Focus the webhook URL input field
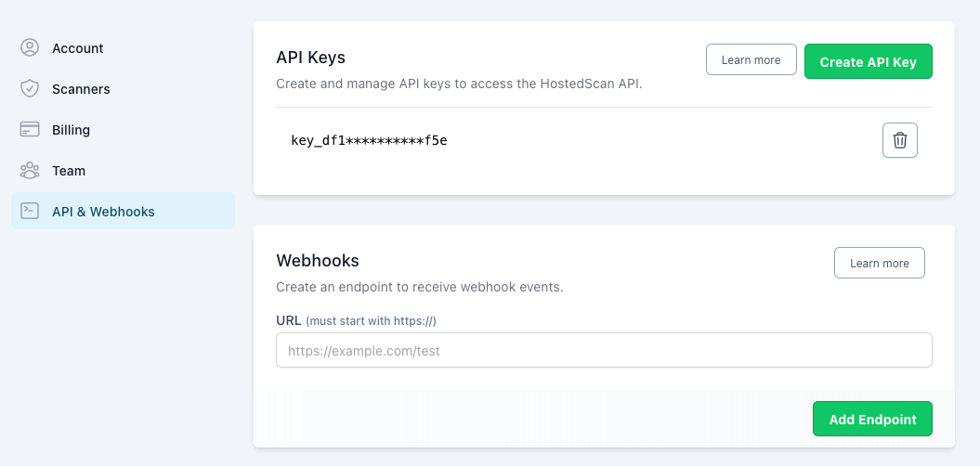 point(604,351)
